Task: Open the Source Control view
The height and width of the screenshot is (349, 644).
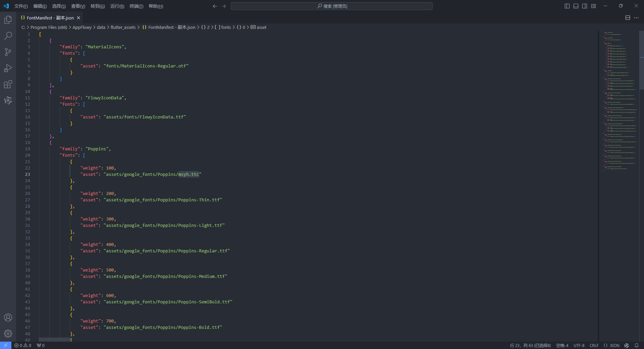Action: (8, 52)
